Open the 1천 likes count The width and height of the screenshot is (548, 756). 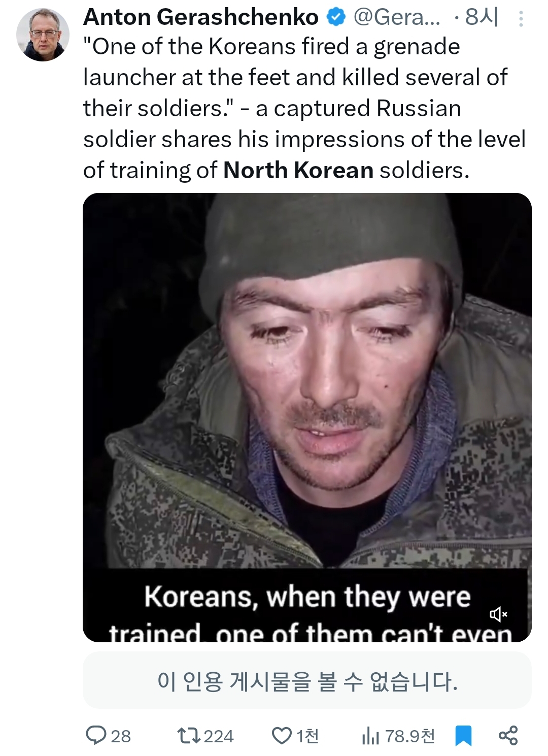coord(307,736)
